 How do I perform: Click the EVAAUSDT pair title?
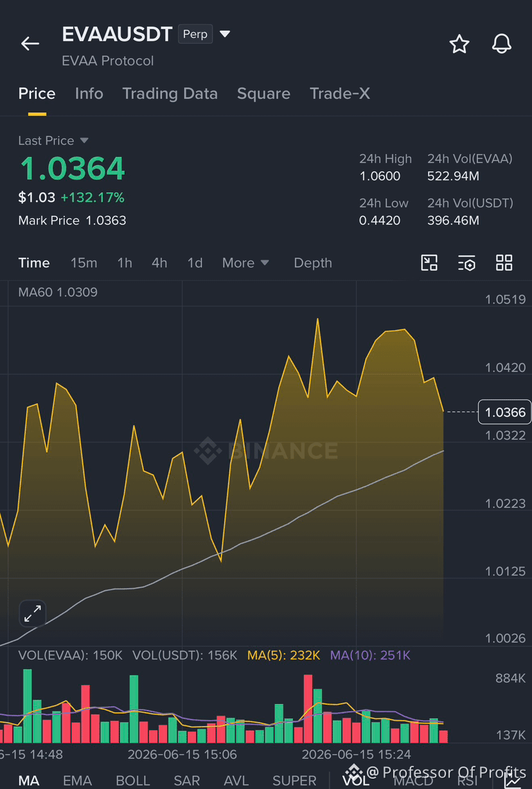(x=118, y=35)
